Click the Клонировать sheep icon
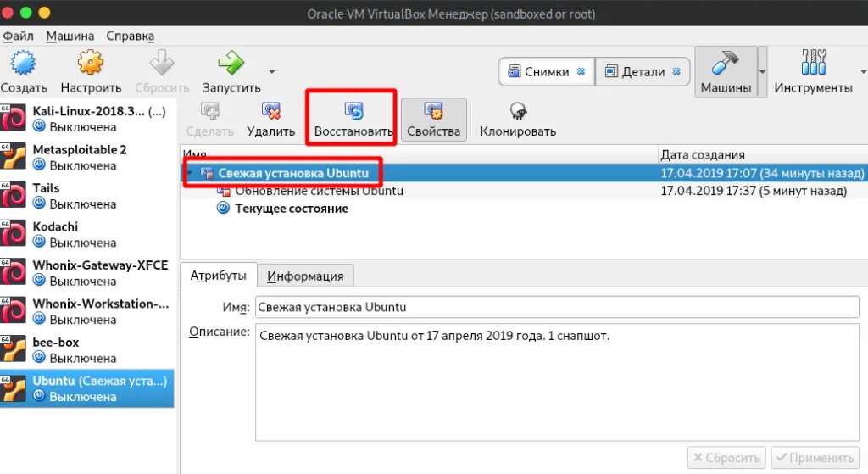The height and width of the screenshot is (474, 868). point(518,111)
